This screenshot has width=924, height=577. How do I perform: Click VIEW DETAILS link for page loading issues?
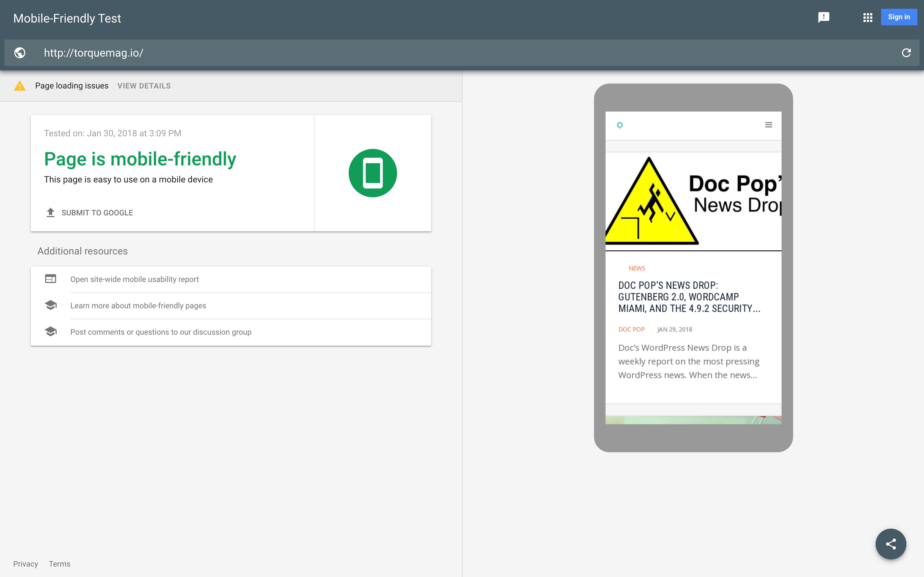(144, 86)
